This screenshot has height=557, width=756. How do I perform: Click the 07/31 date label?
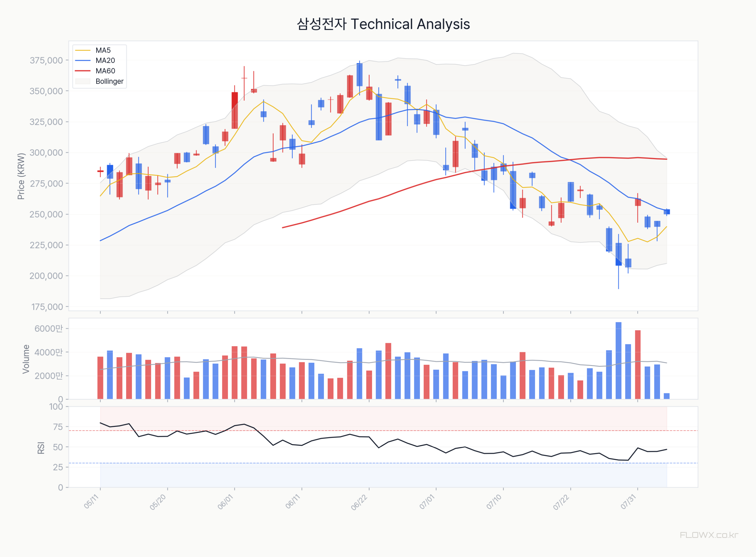click(x=629, y=501)
